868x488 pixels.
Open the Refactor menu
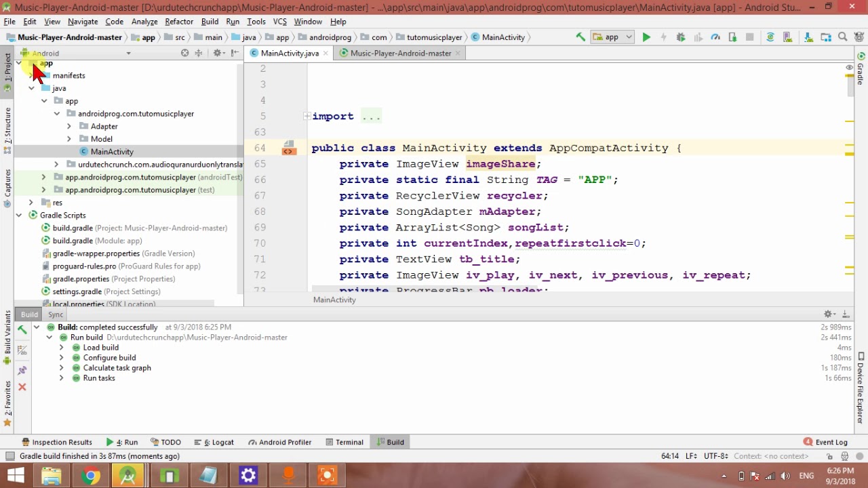click(179, 22)
